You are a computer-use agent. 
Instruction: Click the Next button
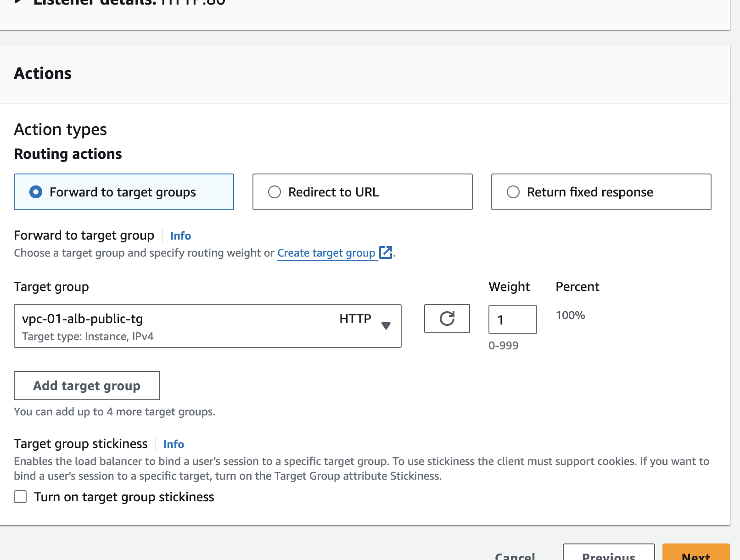coord(695,554)
